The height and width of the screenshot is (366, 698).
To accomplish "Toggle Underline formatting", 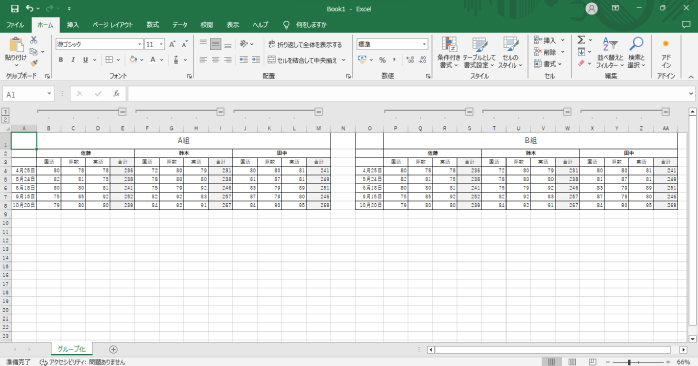I will click(x=85, y=60).
